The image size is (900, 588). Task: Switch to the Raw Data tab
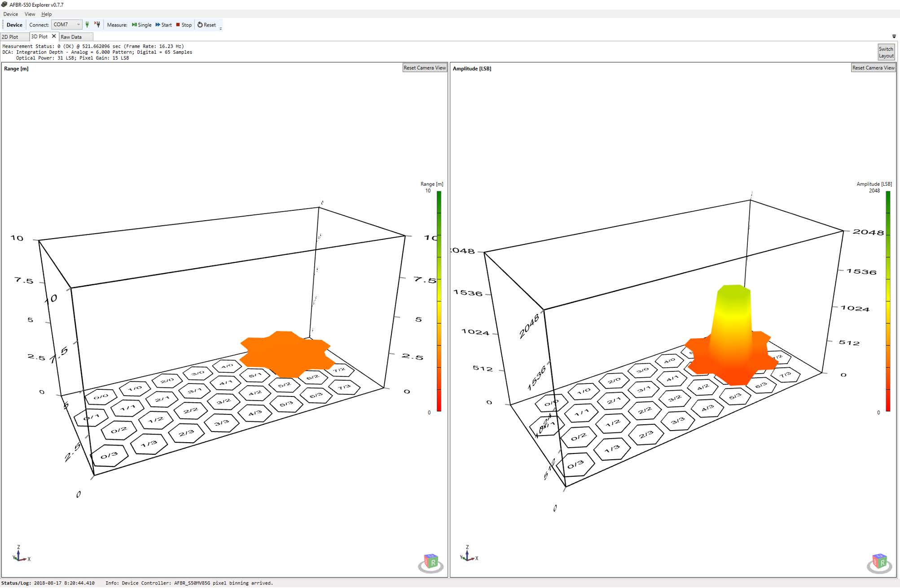click(71, 37)
